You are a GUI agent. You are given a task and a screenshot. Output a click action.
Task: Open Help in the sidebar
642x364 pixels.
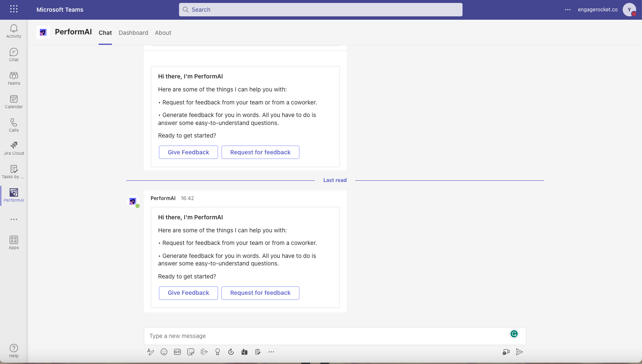[x=14, y=351]
